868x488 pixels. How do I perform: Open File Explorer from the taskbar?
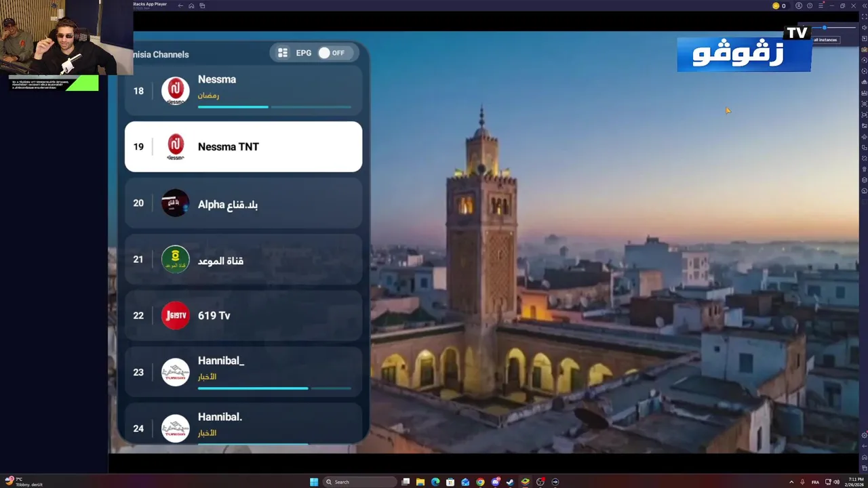tap(420, 482)
